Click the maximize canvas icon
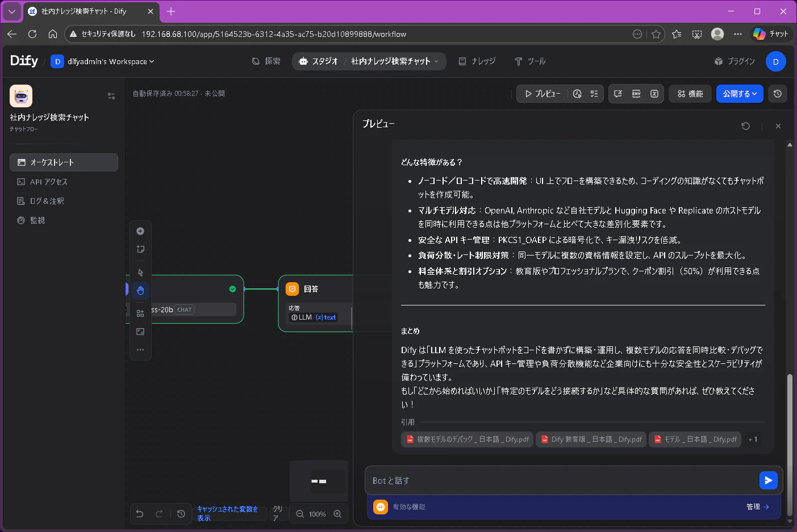797x532 pixels. pyautogui.click(x=140, y=332)
